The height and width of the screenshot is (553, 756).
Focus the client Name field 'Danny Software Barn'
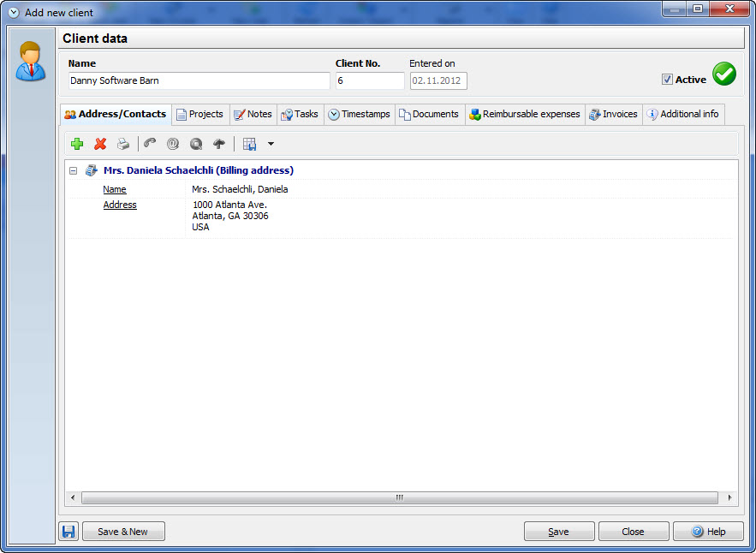coord(199,80)
